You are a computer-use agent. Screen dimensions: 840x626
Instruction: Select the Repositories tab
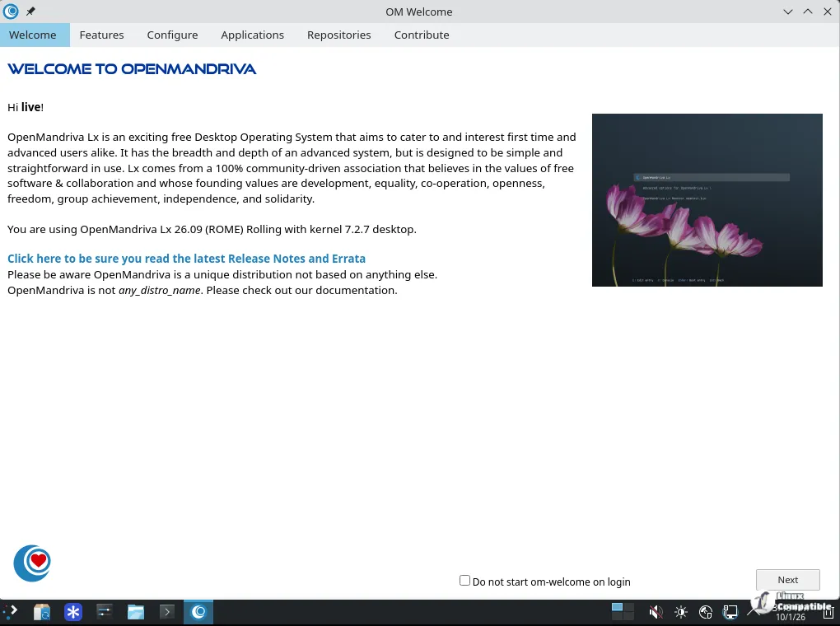pos(338,35)
